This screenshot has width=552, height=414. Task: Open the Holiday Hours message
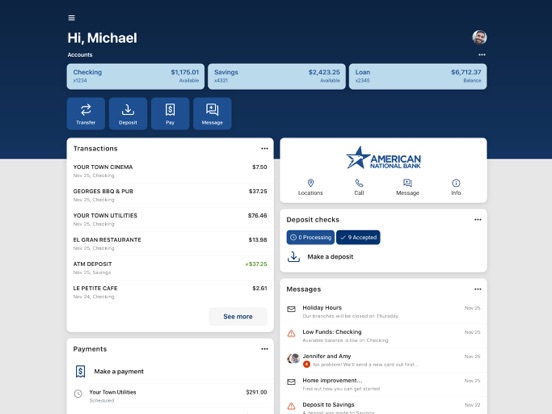coord(383,312)
